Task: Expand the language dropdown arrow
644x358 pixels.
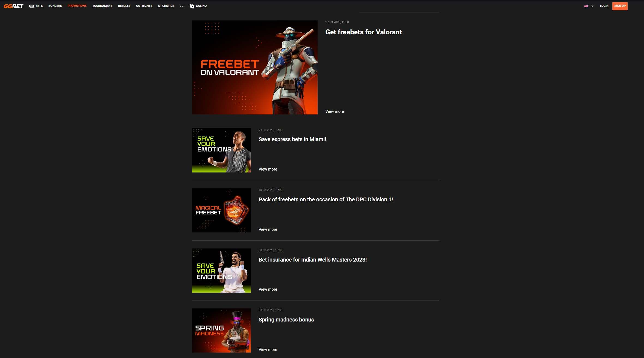Action: pos(592,6)
